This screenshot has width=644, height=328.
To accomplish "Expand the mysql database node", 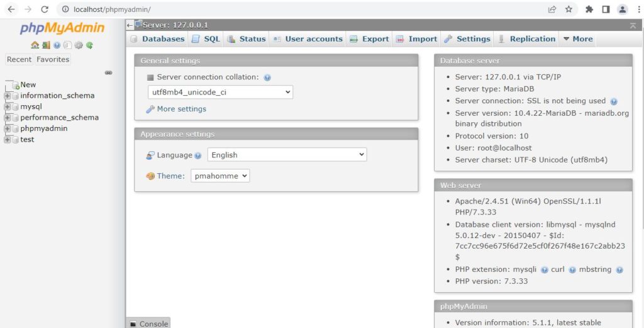I will (x=7, y=107).
